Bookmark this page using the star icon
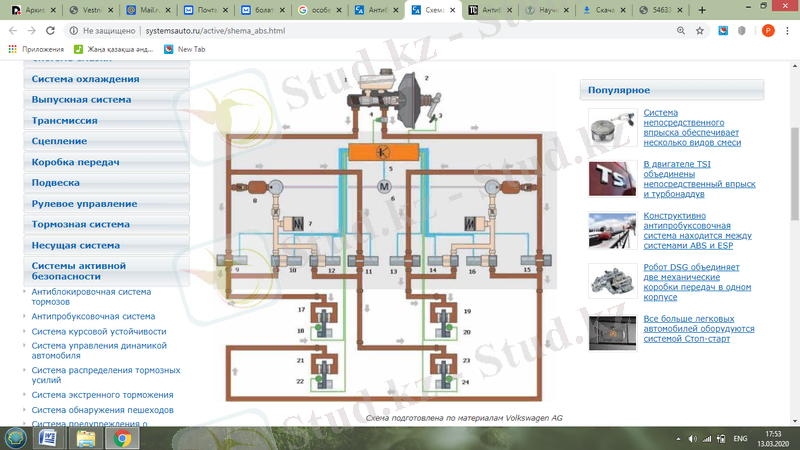The height and width of the screenshot is (450, 800). (703, 30)
